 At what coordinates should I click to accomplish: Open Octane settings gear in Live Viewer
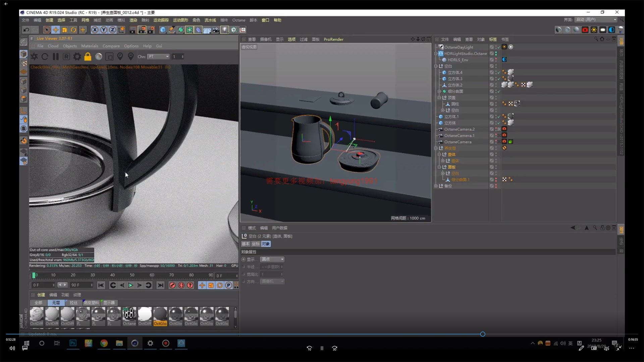pyautogui.click(x=77, y=57)
